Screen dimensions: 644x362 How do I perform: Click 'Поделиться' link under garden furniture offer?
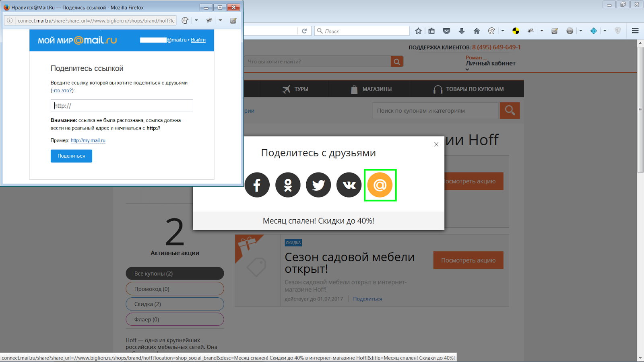[367, 299]
